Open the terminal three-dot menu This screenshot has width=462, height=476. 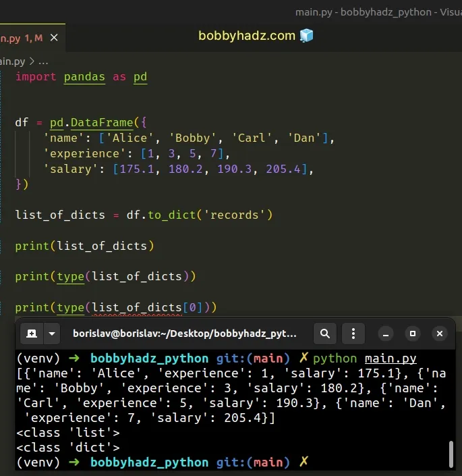tap(353, 334)
